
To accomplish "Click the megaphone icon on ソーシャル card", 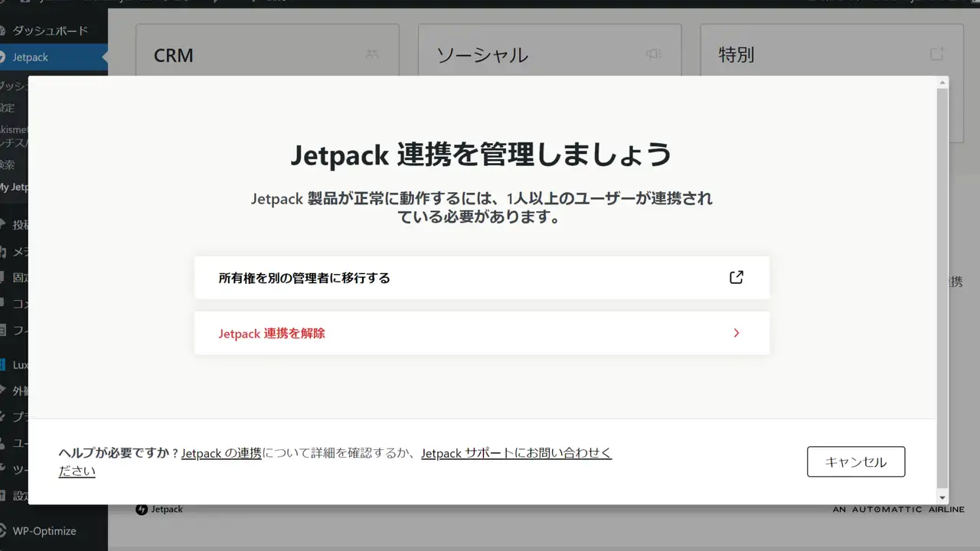I will point(653,54).
